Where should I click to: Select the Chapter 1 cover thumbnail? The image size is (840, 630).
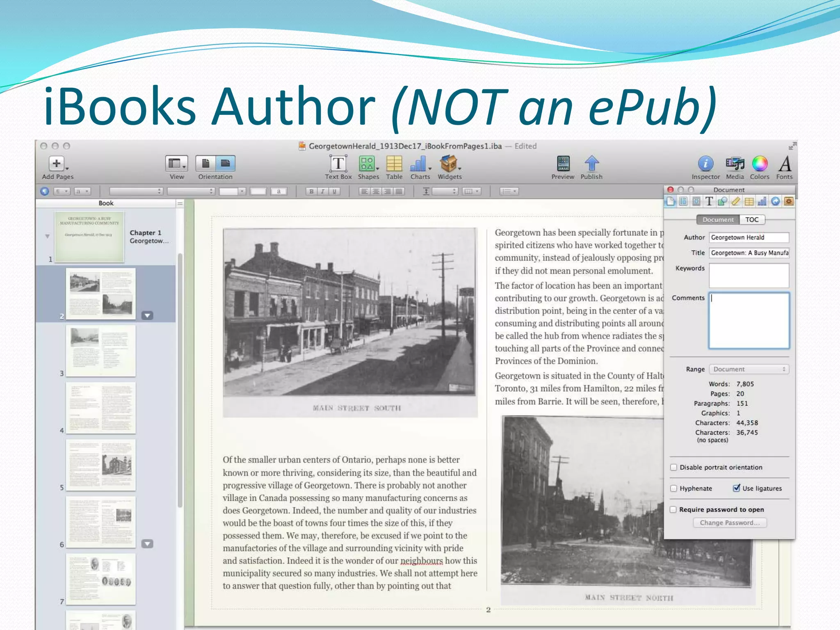pos(89,237)
